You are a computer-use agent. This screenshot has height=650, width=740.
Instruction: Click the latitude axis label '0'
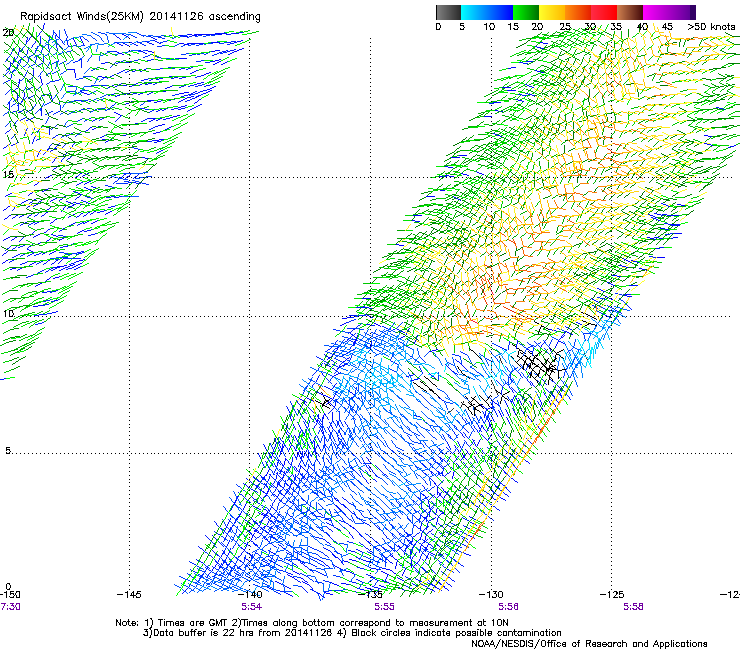click(8, 587)
